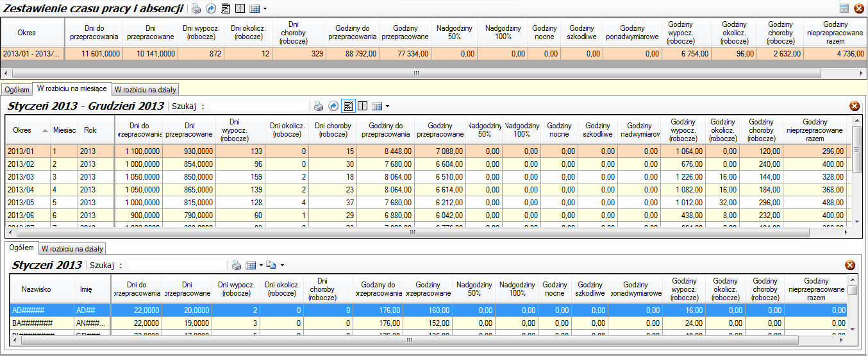868x356 pixels.
Task: Toggle highlighted summary icon in monthly toolbar
Action: click(x=349, y=106)
